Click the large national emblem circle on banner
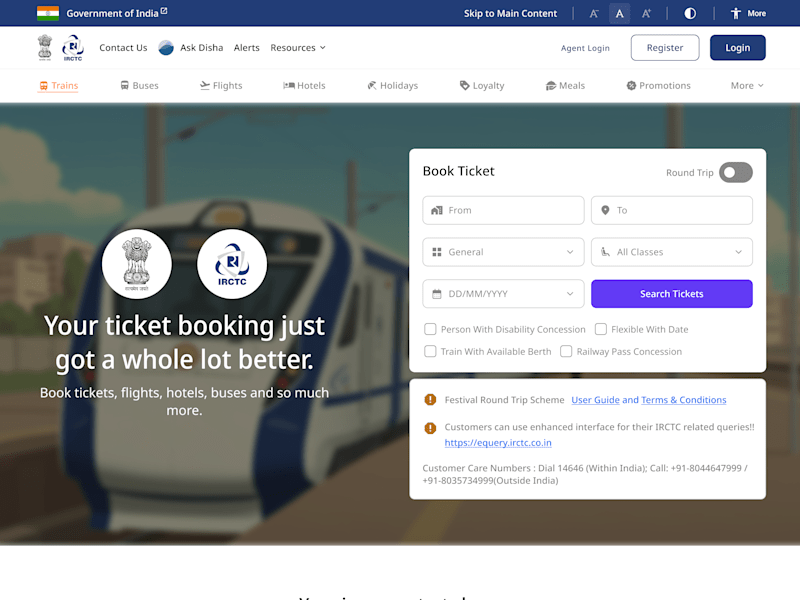Screen dimensions: 800x600 tap(137, 264)
